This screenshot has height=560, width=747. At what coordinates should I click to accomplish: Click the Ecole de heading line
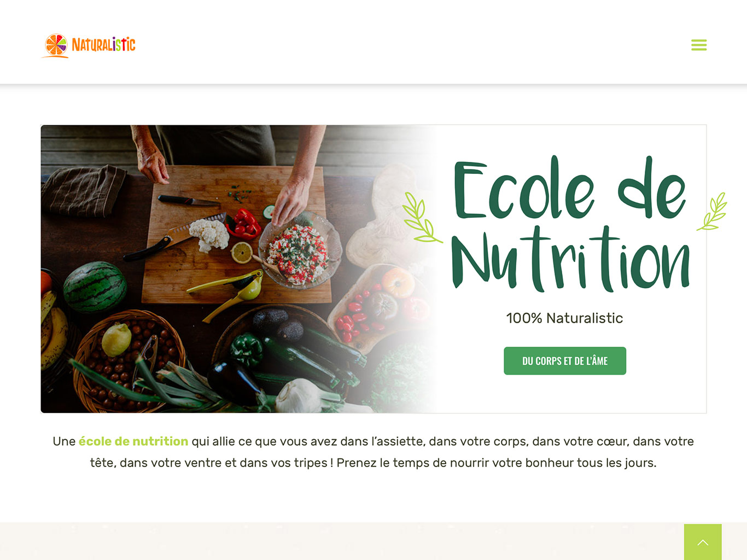pos(569,188)
